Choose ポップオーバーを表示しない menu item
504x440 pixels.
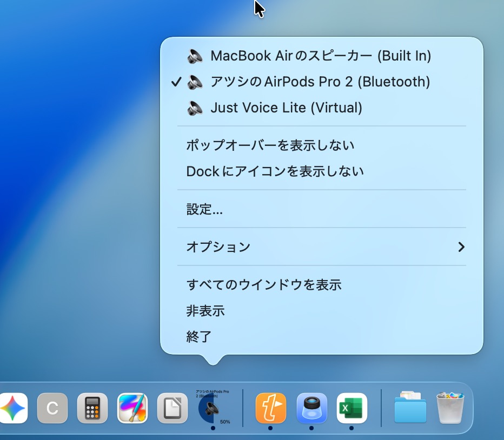270,145
